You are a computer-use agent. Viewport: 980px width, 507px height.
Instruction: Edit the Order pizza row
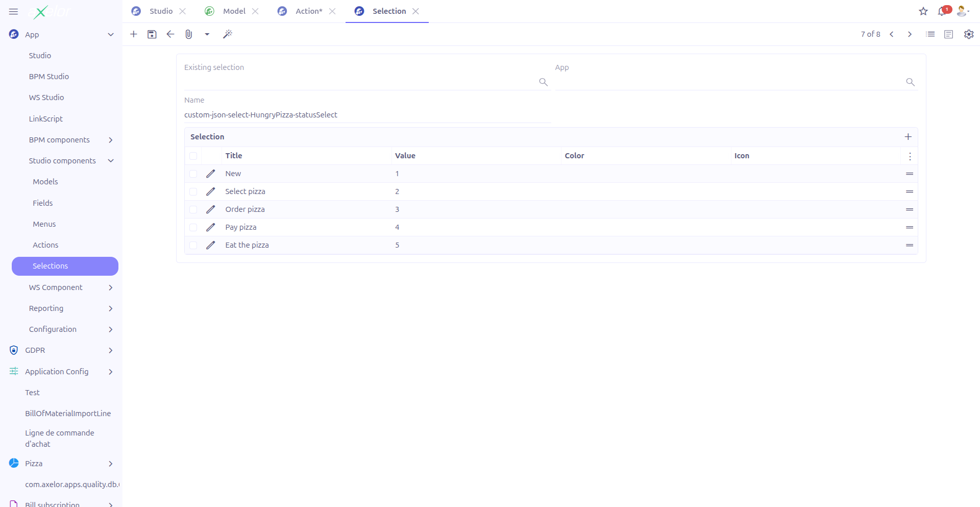point(211,209)
